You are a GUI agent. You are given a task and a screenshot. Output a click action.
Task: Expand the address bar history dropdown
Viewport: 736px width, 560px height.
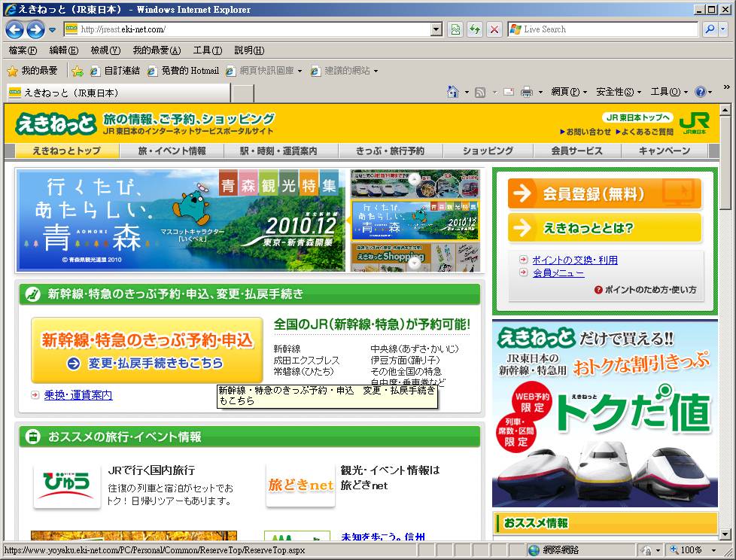pyautogui.click(x=436, y=29)
